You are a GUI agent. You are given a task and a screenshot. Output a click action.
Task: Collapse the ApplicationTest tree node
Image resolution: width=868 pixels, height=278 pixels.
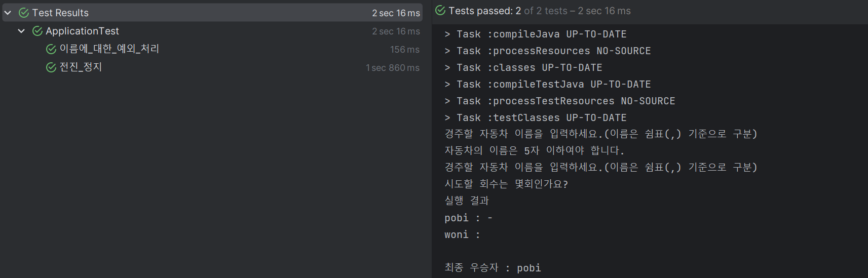pos(21,31)
